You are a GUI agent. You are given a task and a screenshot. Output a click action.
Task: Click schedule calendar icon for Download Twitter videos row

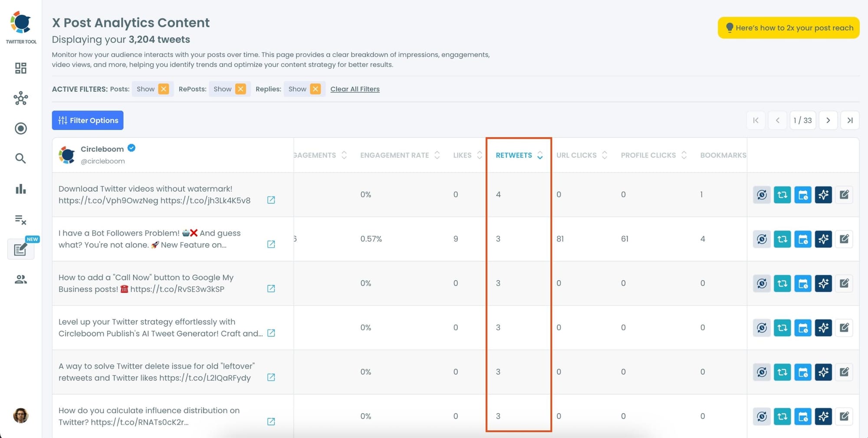(803, 195)
